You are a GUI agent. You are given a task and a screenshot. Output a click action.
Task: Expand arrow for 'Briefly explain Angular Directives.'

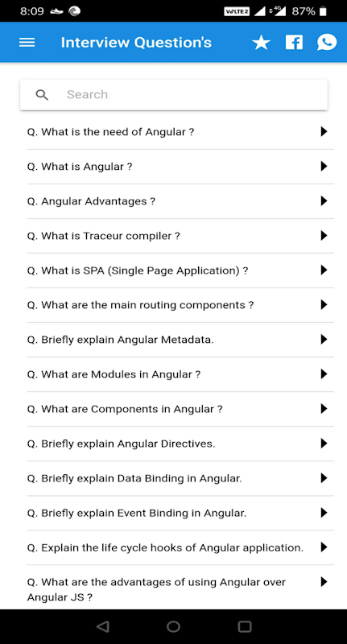[324, 444]
